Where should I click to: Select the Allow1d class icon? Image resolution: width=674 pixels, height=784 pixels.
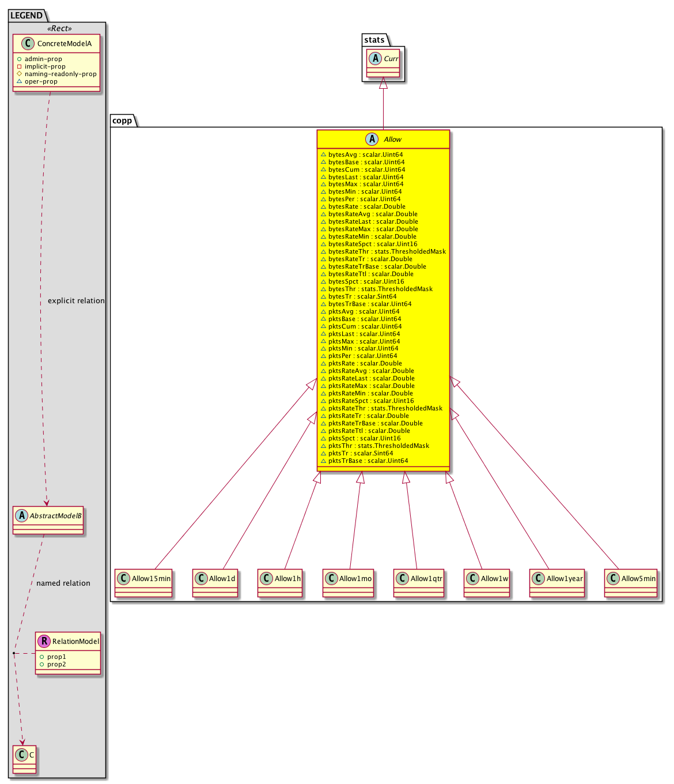click(200, 578)
